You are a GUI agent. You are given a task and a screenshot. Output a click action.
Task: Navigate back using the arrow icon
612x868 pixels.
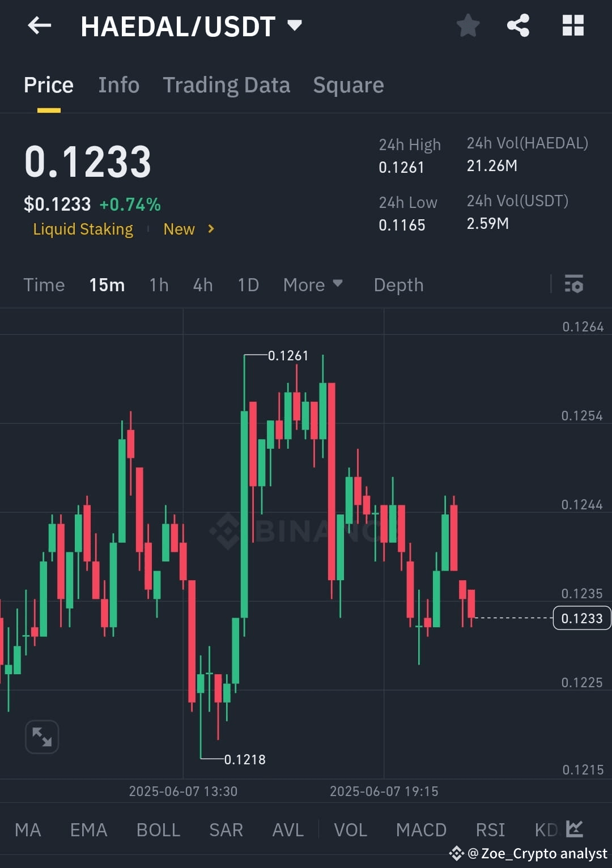(39, 25)
